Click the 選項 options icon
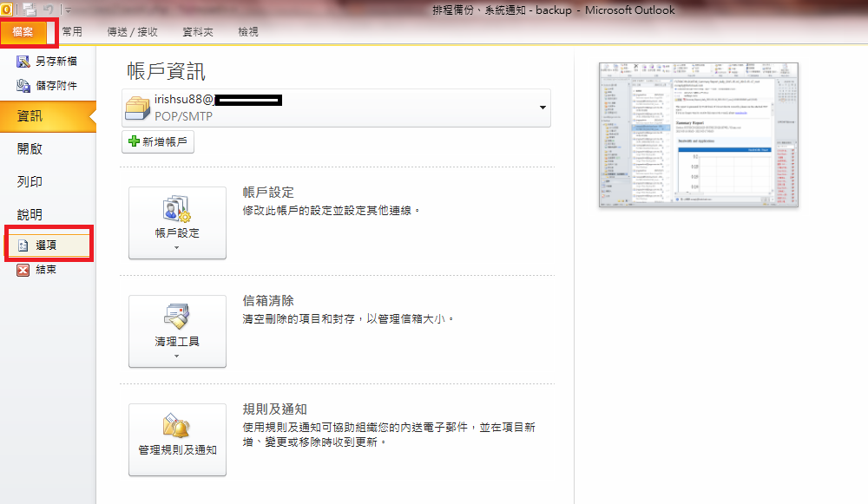 (x=23, y=245)
